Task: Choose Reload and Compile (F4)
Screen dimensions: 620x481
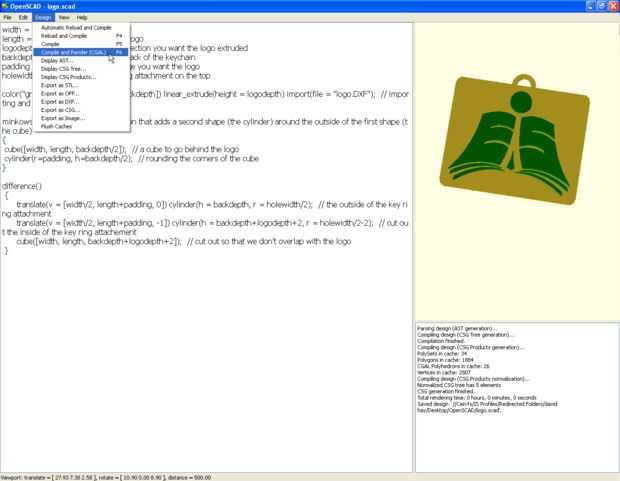Action: [x=81, y=36]
